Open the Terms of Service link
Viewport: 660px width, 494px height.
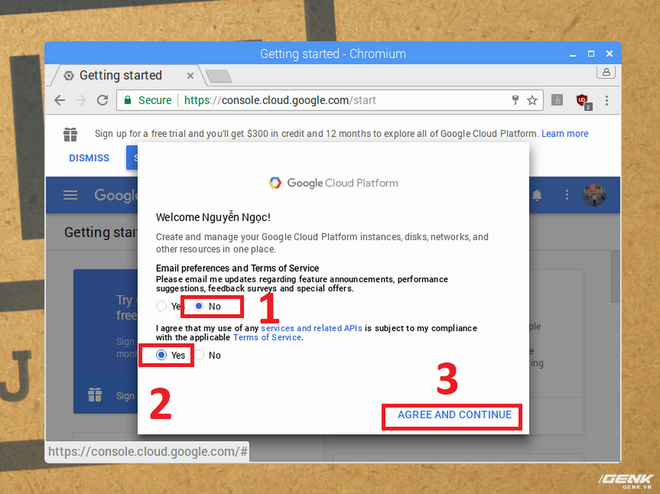click(x=267, y=337)
